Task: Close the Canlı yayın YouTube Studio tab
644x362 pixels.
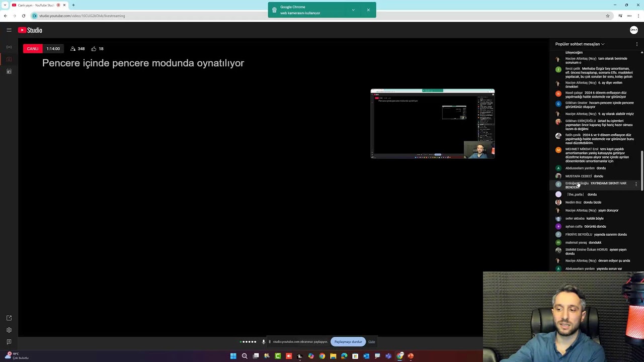Action: 64,5
